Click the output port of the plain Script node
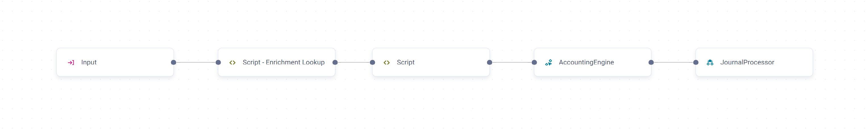This screenshot has height=129, width=868. [x=490, y=62]
